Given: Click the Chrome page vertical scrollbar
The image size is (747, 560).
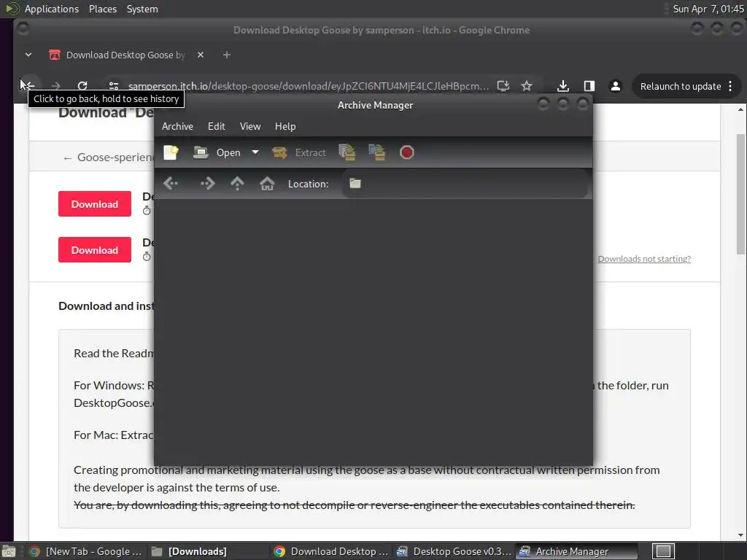Looking at the screenshot, I should point(741,195).
